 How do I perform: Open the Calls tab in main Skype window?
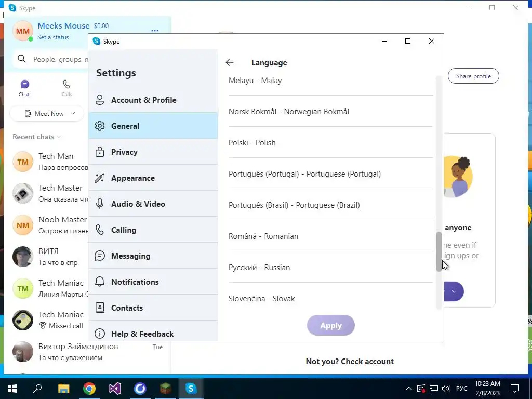[x=66, y=88]
